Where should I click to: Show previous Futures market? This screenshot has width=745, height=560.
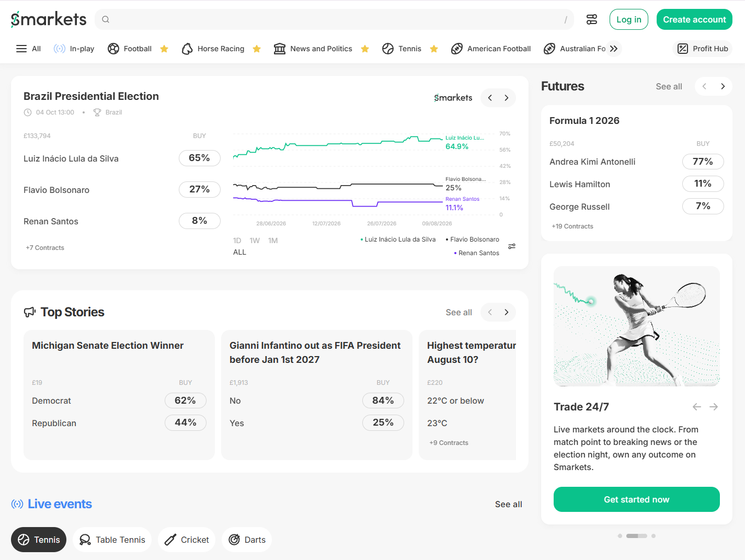pyautogui.click(x=704, y=86)
